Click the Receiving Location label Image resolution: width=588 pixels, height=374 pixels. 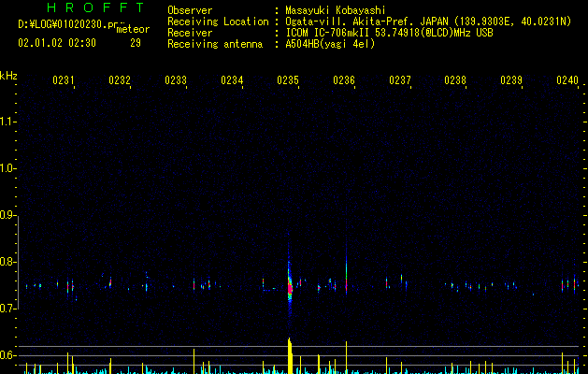(218, 22)
